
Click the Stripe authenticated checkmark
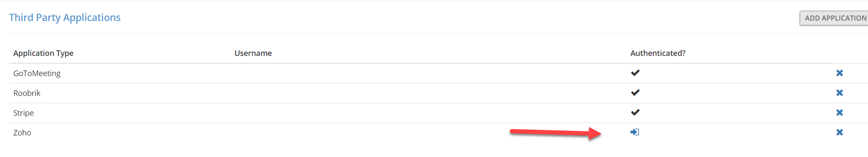(x=635, y=112)
